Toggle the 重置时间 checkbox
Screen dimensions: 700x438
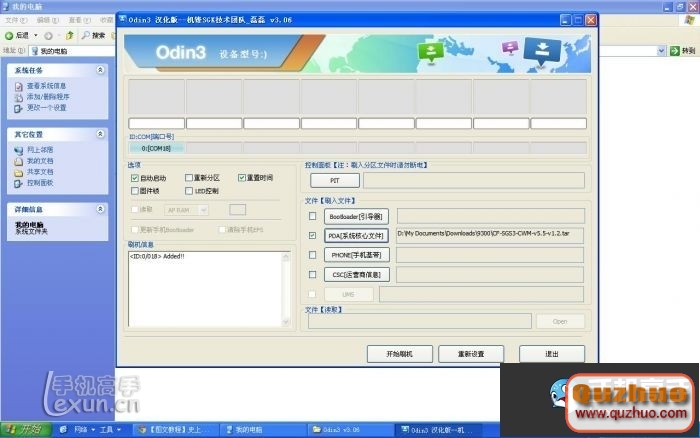click(x=242, y=178)
